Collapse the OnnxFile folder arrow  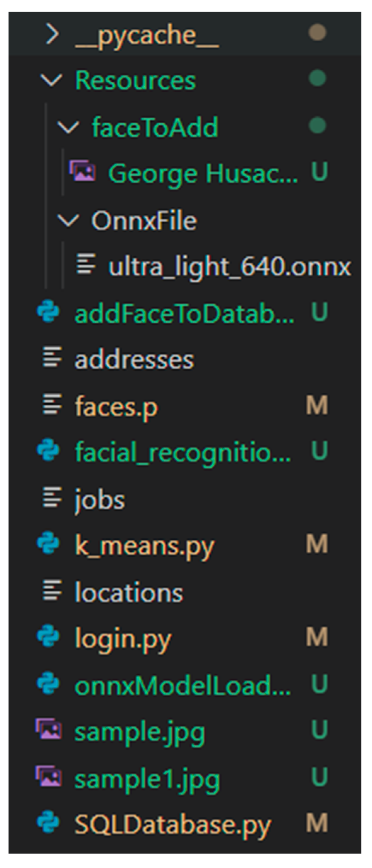(68, 220)
